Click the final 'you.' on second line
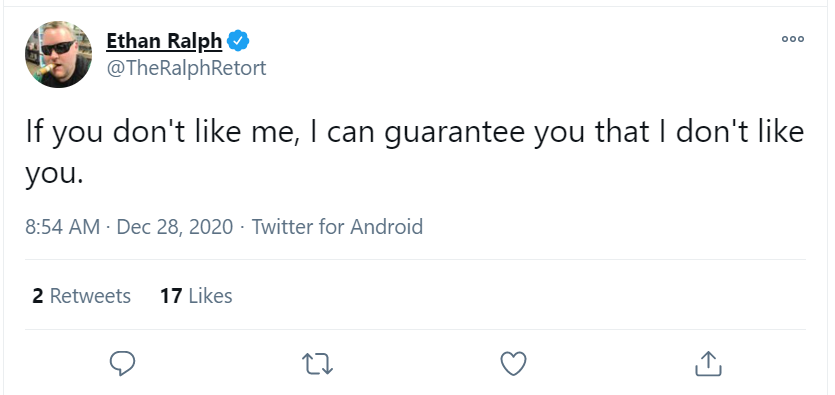Viewport: 835px width, 395px height. pyautogui.click(x=54, y=175)
